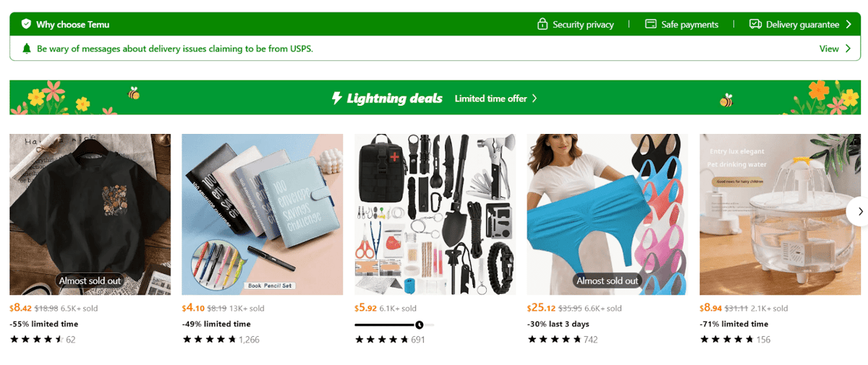The image size is (868, 365).
Task: Select the Safe payments header item
Action: [x=689, y=25]
